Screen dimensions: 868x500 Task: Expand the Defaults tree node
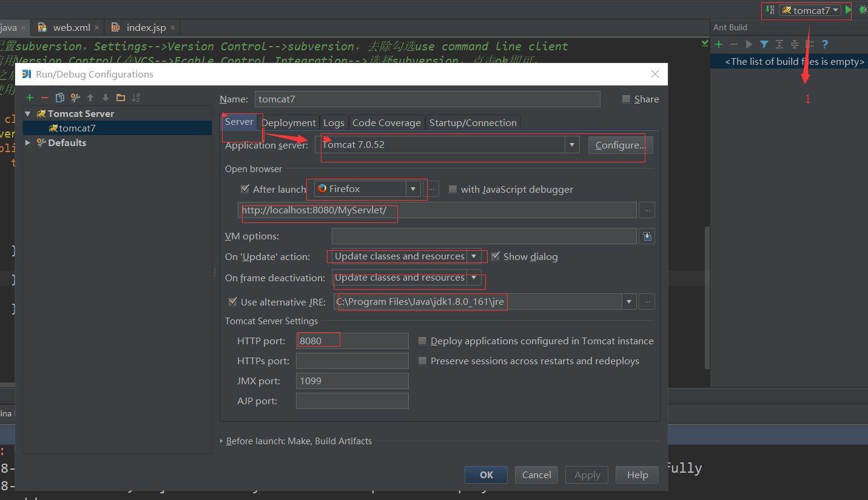[27, 142]
